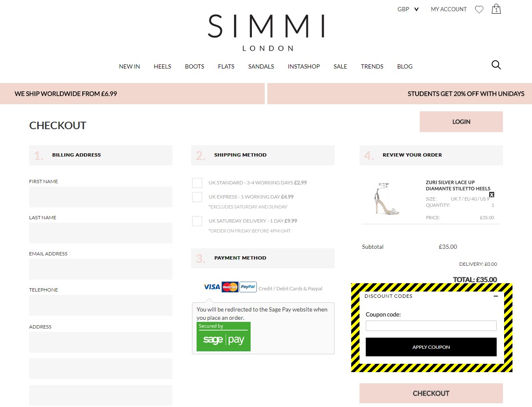Image resolution: width=532 pixels, height=407 pixels.
Task: Collapse the Discount Codes section
Action: 496,296
